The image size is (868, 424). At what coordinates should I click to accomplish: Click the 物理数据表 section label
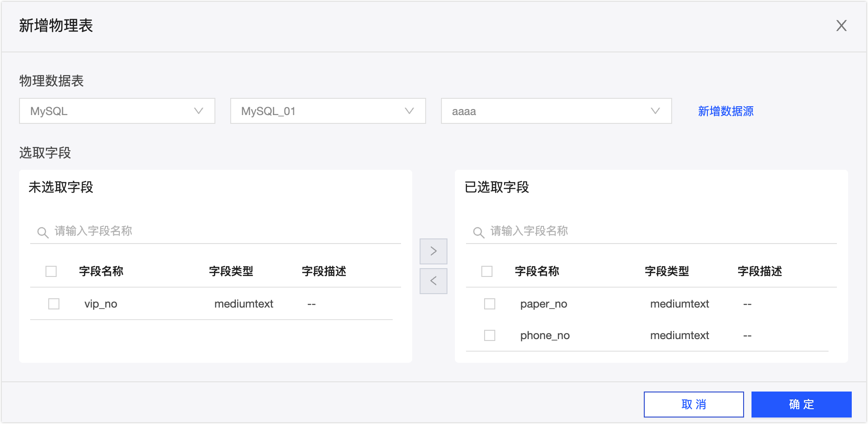click(52, 81)
